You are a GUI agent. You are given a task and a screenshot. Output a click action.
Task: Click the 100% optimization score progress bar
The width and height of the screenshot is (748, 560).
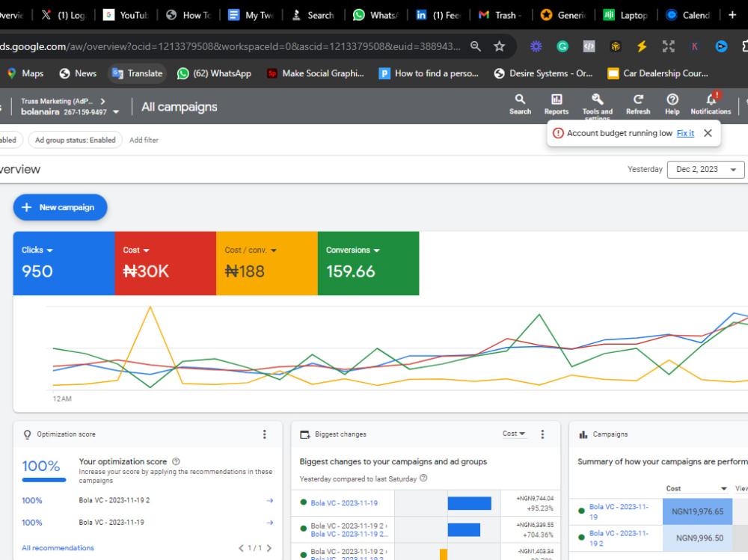44,480
